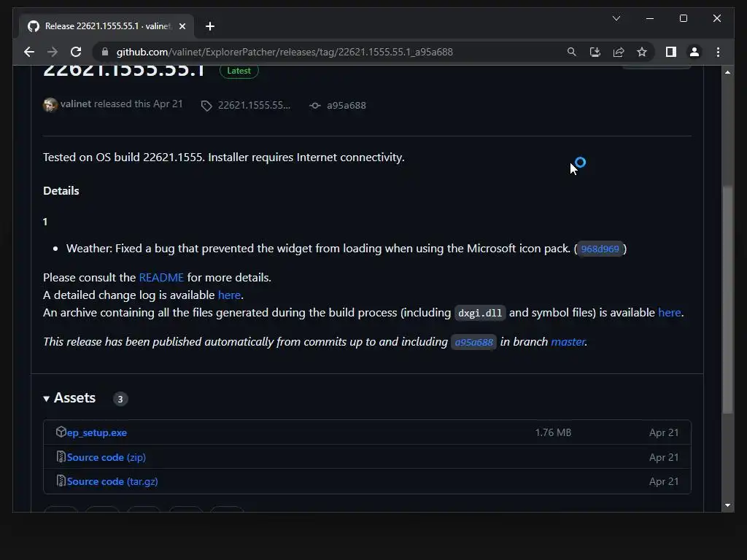This screenshot has width=747, height=560.
Task: Click the page scrollbar up arrow
Action: tap(727, 72)
